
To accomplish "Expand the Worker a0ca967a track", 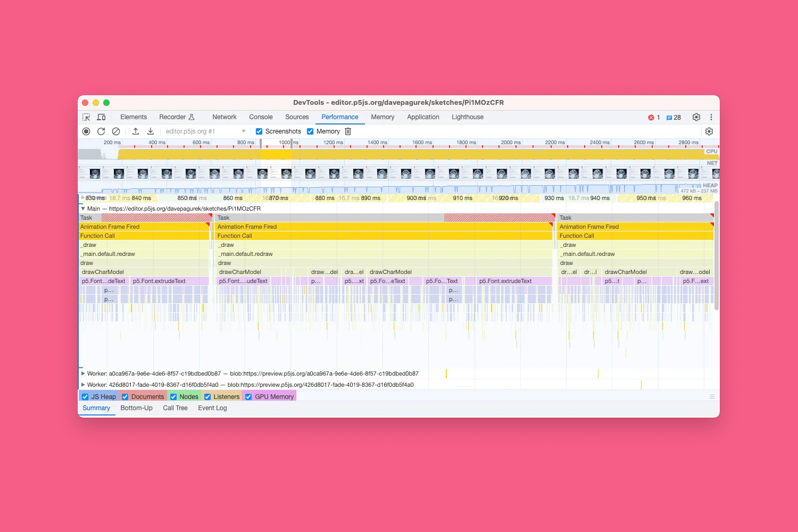I will pyautogui.click(x=83, y=373).
